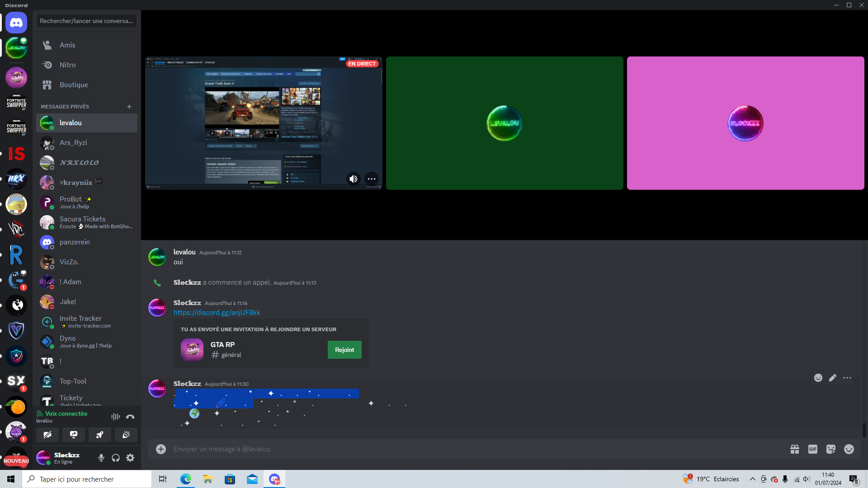This screenshot has width=868, height=488.
Task: Open Microsoft Edge from taskbar
Action: [x=186, y=479]
